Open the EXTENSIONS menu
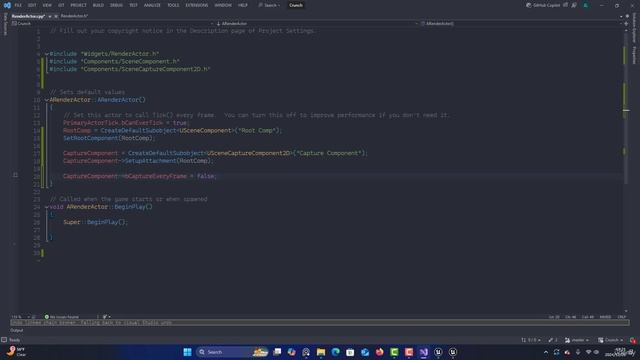The width and height of the screenshot is (640, 360). tap(197, 5)
